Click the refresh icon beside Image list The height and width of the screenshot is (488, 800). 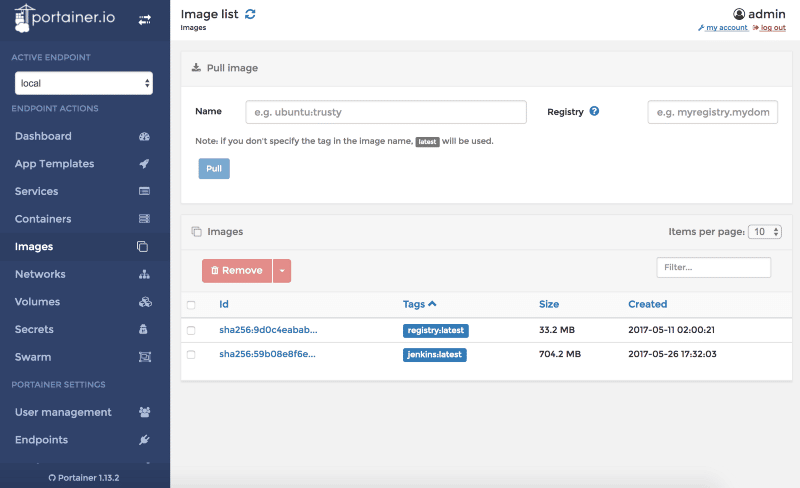(250, 14)
